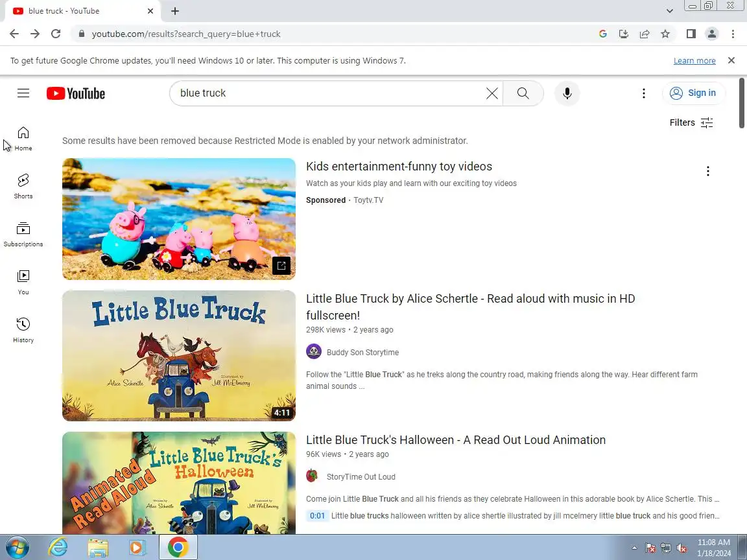Image resolution: width=747 pixels, height=560 pixels.
Task: Play the Little Blue Truck video thumbnail
Action: [x=179, y=356]
